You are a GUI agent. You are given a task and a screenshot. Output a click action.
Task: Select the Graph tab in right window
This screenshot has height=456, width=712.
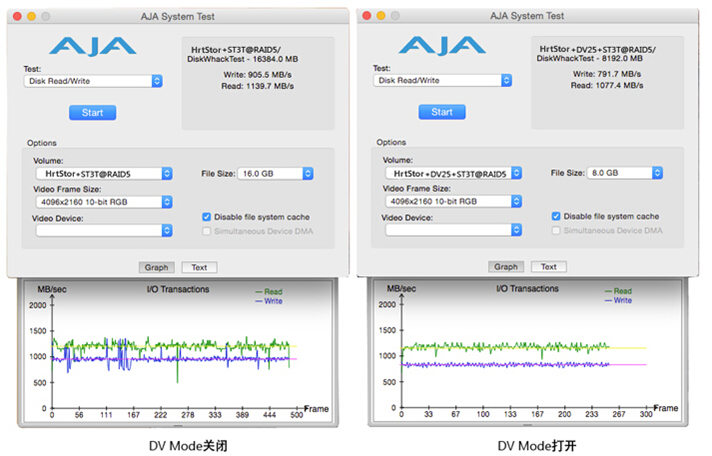506,267
